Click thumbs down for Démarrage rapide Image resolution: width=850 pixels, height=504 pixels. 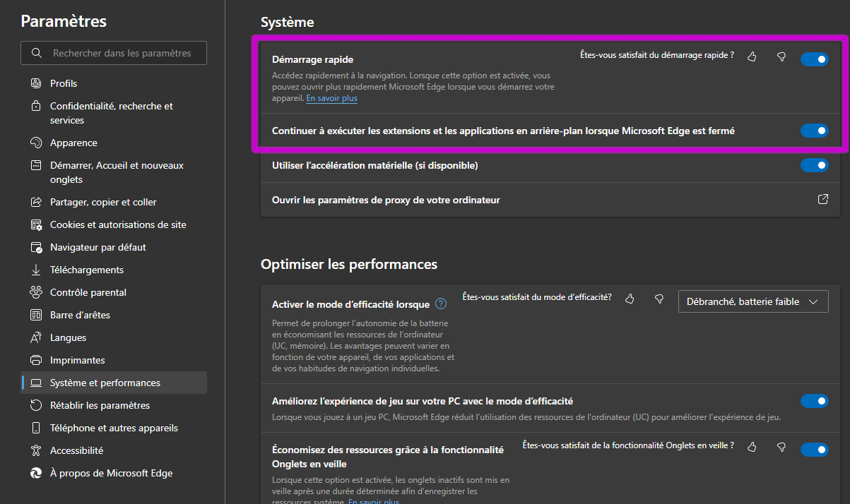(x=781, y=57)
